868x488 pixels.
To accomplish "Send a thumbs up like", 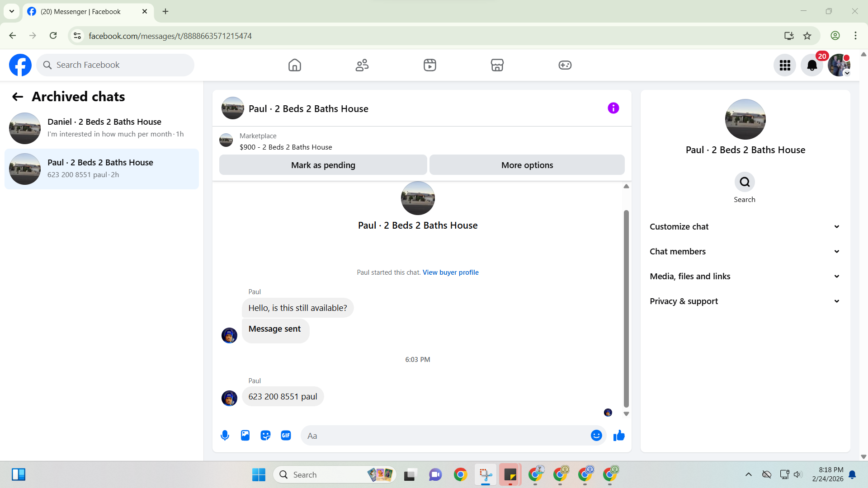I will [619, 436].
